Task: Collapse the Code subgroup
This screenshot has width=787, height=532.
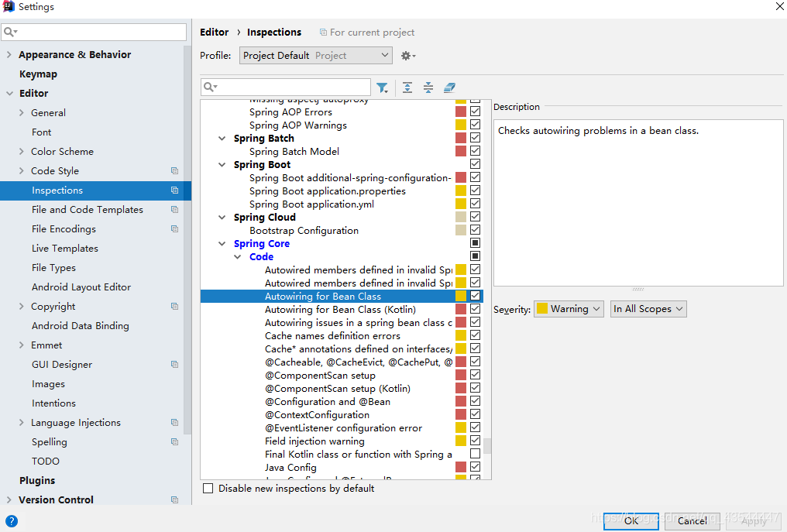Action: click(x=237, y=257)
